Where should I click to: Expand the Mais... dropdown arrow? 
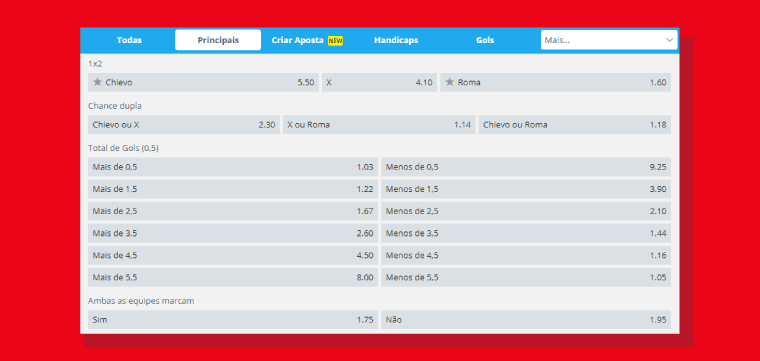pyautogui.click(x=669, y=40)
